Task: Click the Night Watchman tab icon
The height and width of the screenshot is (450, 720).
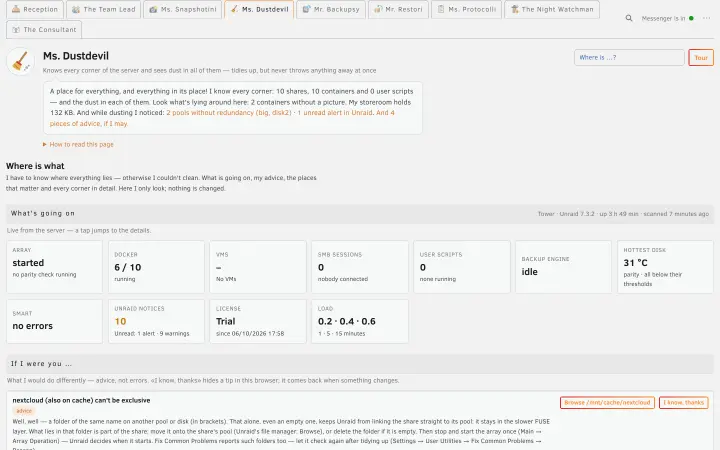Action: pyautogui.click(x=515, y=9)
